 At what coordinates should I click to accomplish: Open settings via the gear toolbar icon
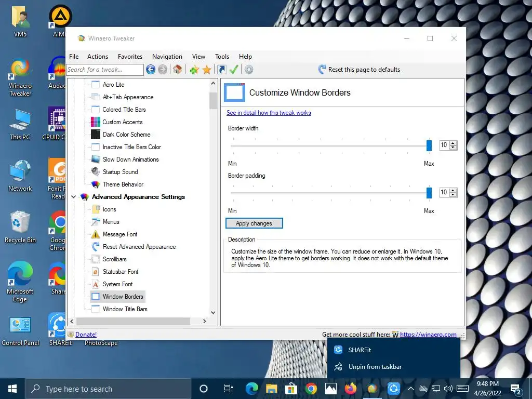click(x=249, y=70)
